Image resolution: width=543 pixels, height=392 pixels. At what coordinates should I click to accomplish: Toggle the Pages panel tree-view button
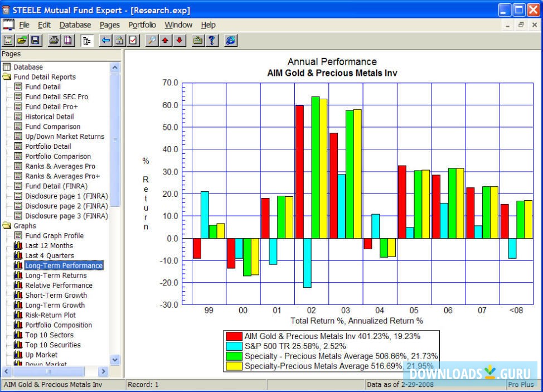[87, 40]
